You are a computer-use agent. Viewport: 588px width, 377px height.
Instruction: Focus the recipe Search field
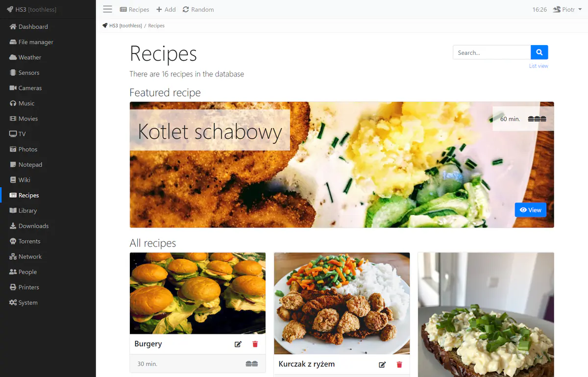pos(492,52)
